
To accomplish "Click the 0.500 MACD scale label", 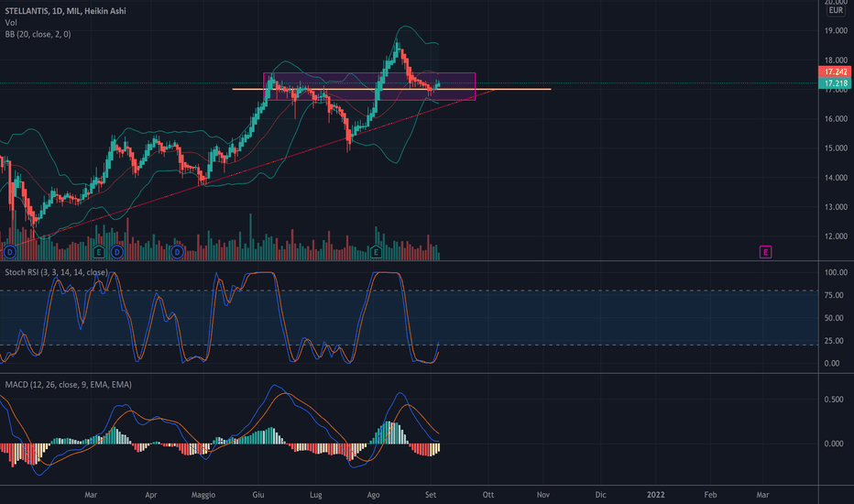I will click(x=834, y=400).
